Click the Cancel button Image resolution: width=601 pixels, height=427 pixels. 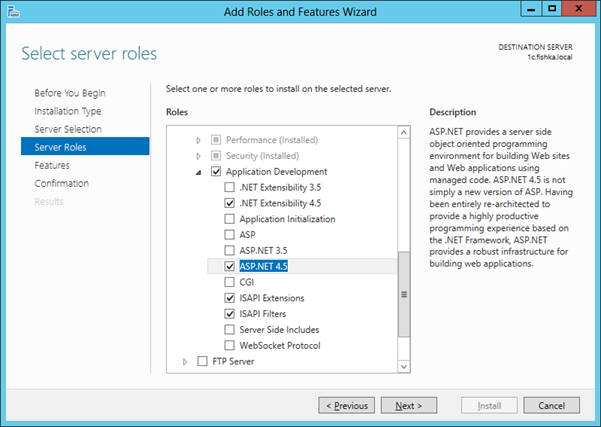coord(551,405)
